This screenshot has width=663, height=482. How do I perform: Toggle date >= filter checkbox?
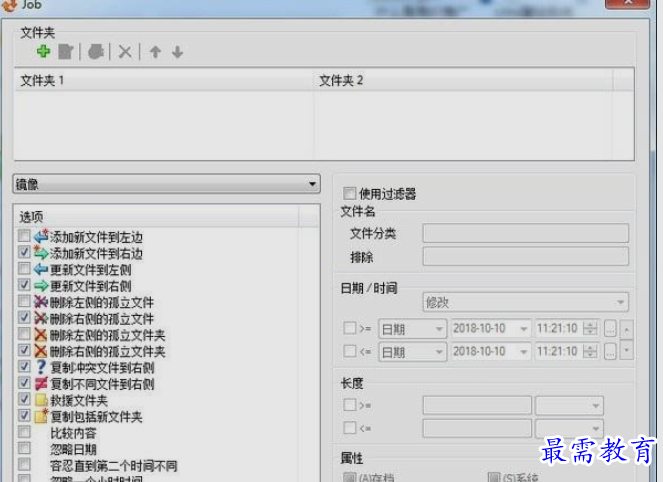pos(350,328)
